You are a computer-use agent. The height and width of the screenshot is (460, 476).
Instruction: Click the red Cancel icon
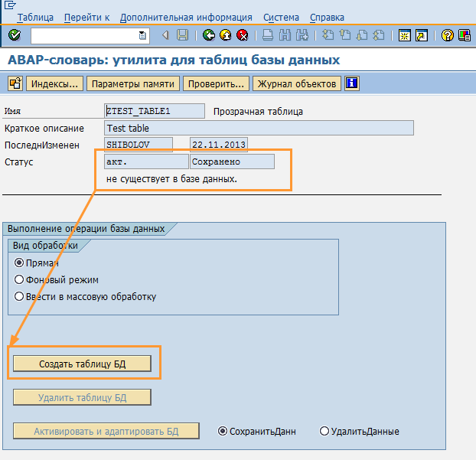[243, 35]
